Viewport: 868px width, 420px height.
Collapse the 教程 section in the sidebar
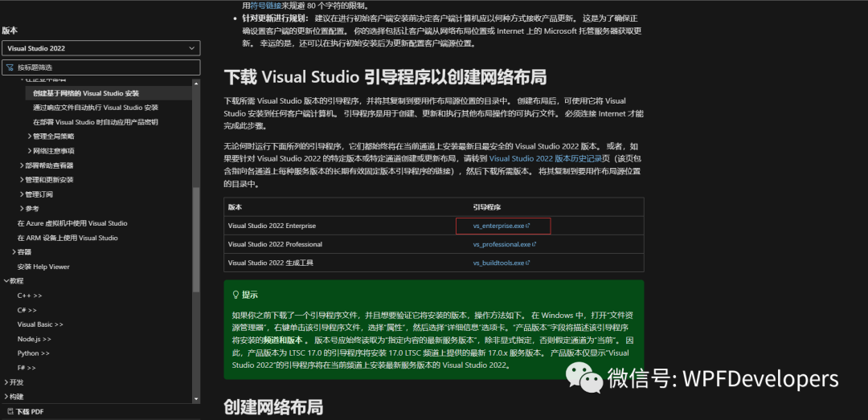click(x=7, y=281)
